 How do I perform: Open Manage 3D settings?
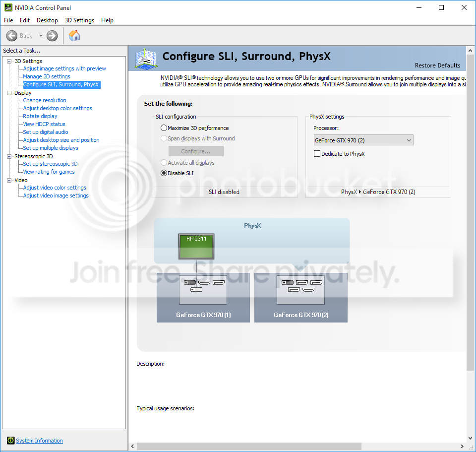click(x=47, y=76)
